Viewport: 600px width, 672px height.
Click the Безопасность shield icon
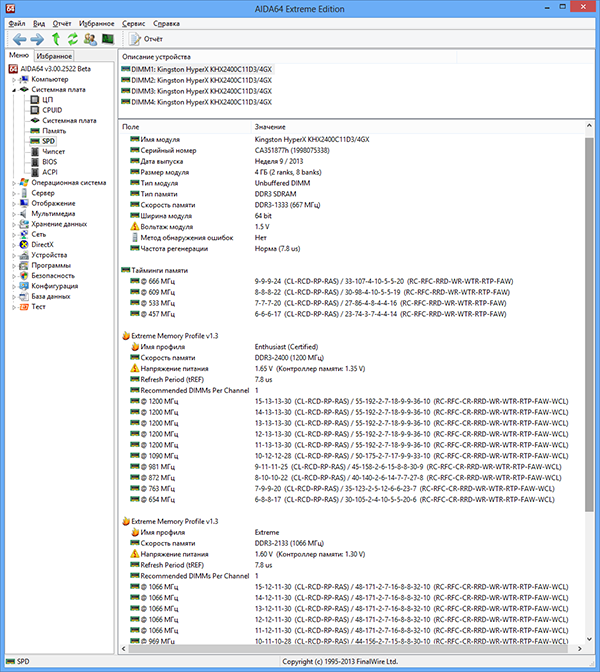point(24,276)
